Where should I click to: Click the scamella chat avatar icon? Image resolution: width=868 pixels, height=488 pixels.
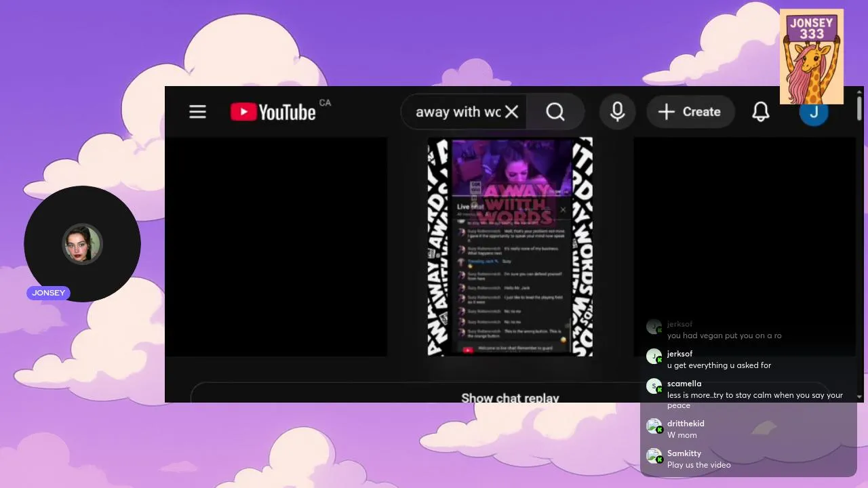click(x=654, y=386)
